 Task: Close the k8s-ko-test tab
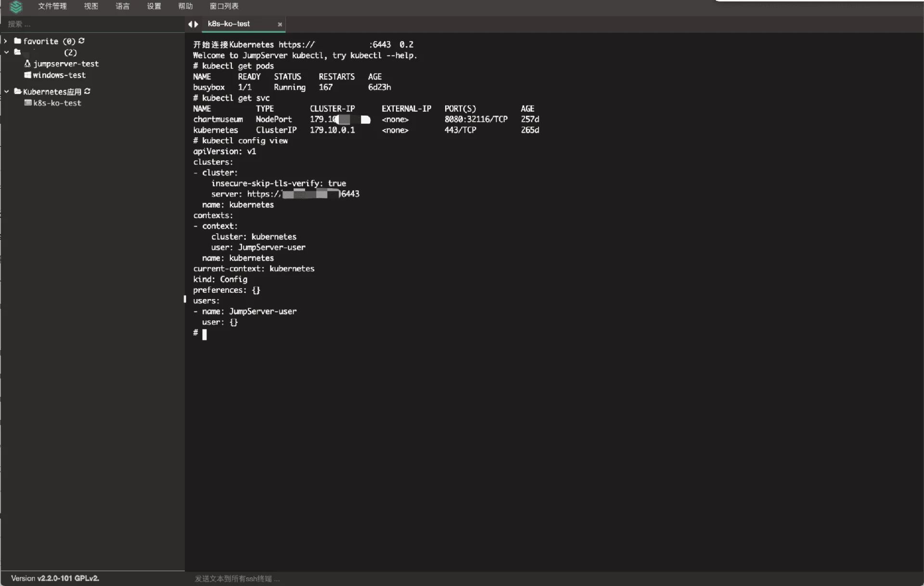pyautogui.click(x=280, y=24)
